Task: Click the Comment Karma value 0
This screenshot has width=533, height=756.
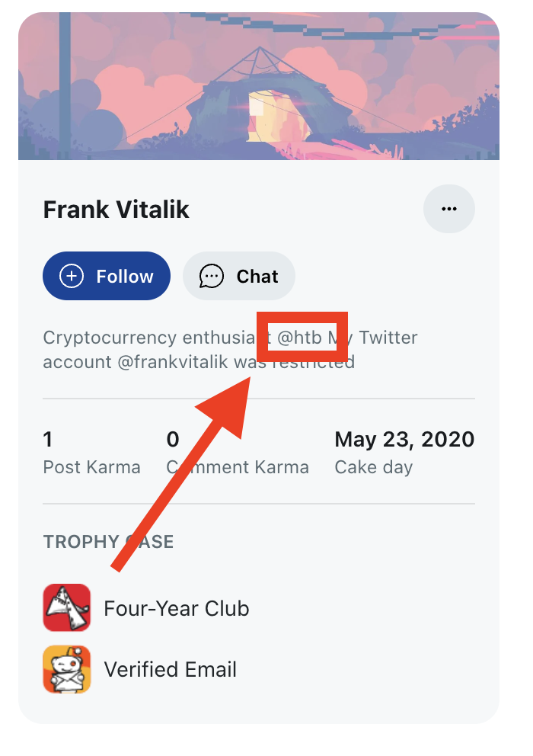Action: pos(173,440)
